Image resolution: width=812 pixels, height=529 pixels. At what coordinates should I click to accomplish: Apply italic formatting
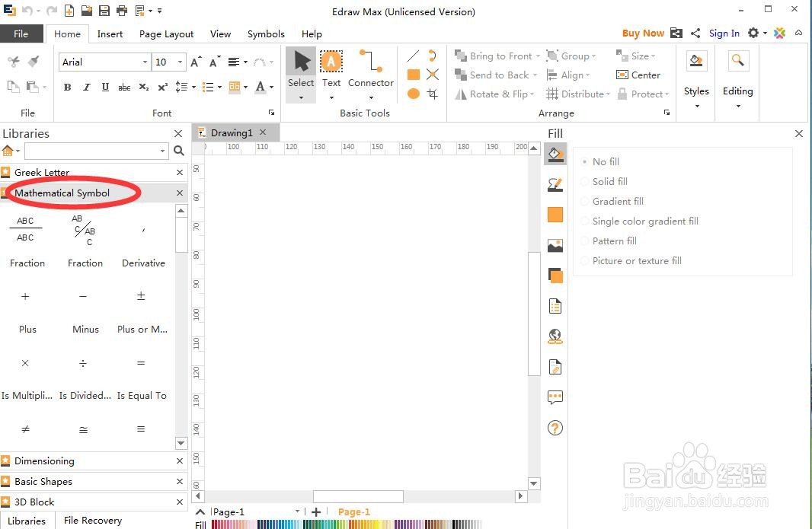coord(87,87)
